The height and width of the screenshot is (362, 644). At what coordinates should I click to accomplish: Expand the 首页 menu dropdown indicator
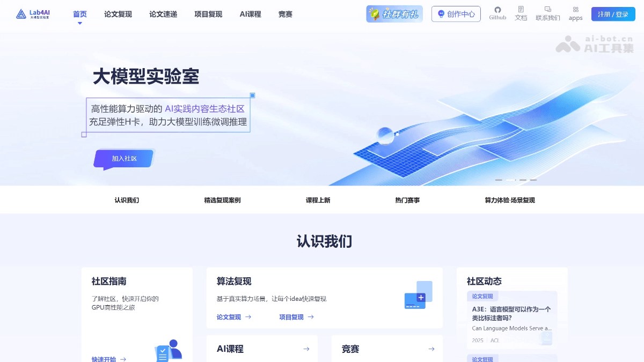(x=80, y=23)
